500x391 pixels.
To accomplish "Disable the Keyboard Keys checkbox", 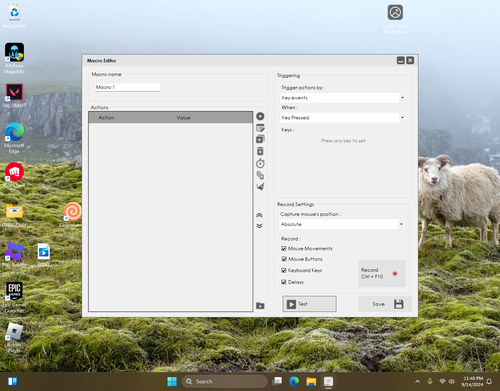I will coord(284,270).
